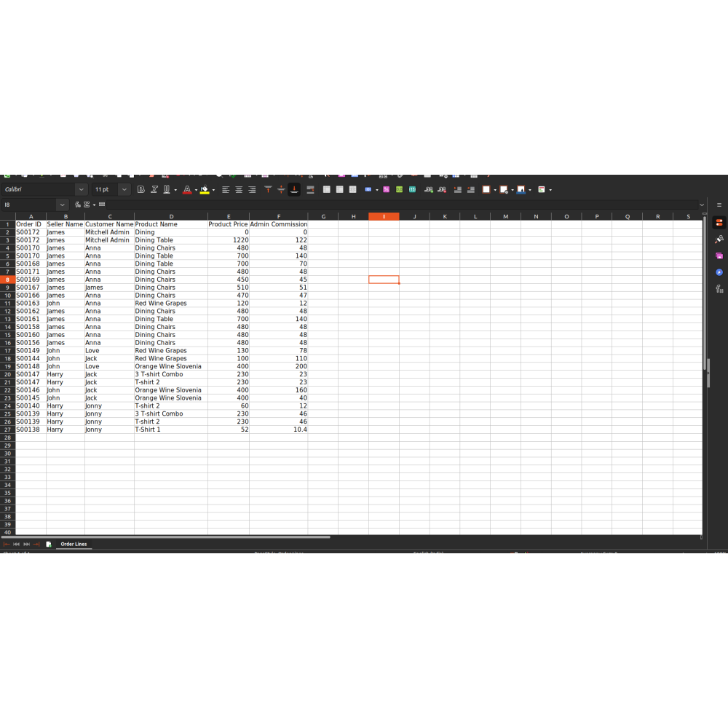Click the red font color swatch
Image resolution: width=728 pixels, height=728 pixels.
pyautogui.click(x=186, y=190)
